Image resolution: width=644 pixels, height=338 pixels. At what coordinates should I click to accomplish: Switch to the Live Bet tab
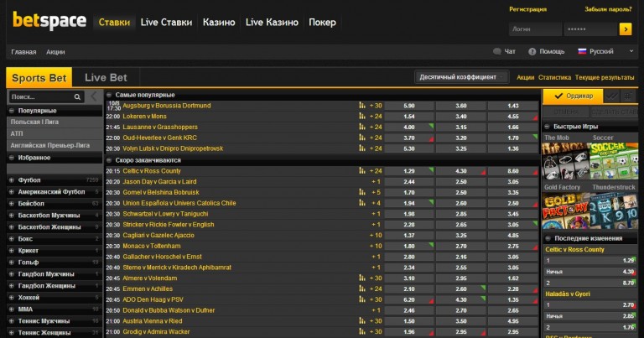pyautogui.click(x=106, y=78)
